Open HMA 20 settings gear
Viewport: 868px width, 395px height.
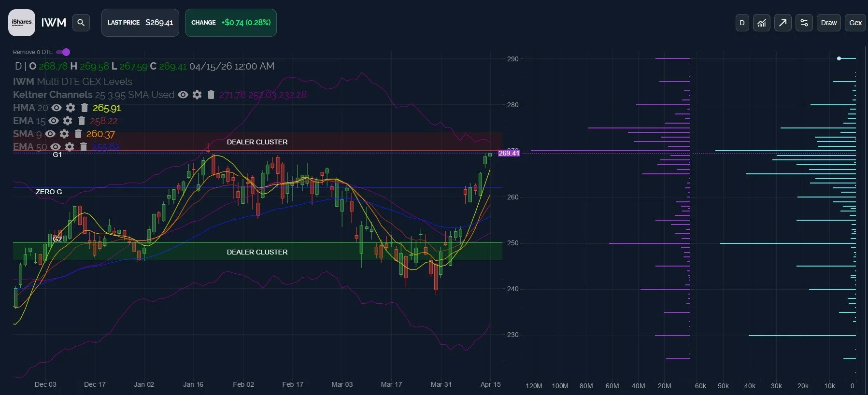71,108
